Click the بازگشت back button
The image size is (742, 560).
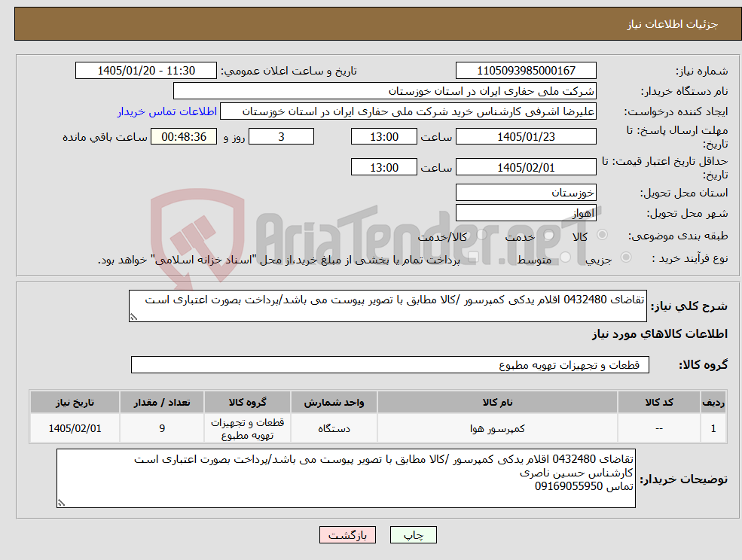point(347,535)
